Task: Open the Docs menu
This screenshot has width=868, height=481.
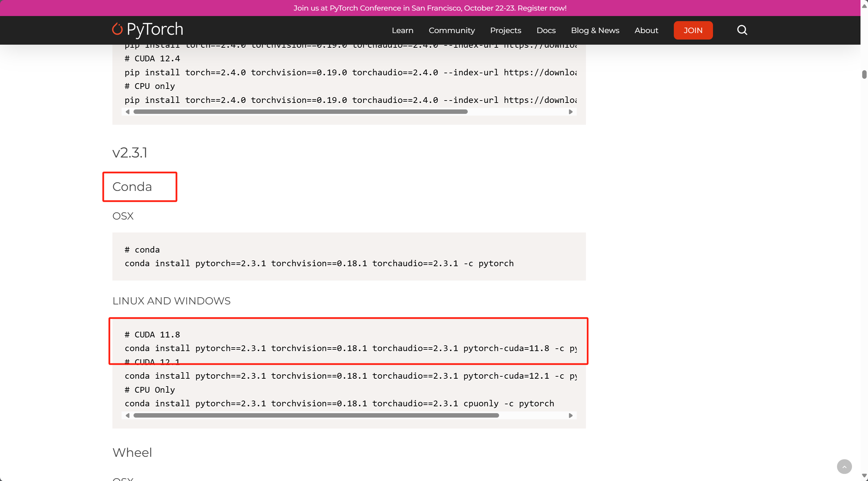Action: pos(546,30)
